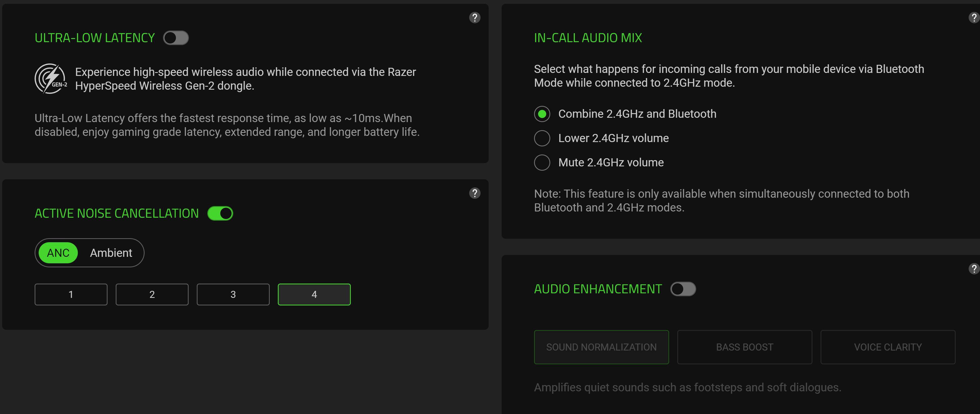Image resolution: width=980 pixels, height=414 pixels.
Task: Enable the Audio Enhancement toggle
Action: coord(683,289)
